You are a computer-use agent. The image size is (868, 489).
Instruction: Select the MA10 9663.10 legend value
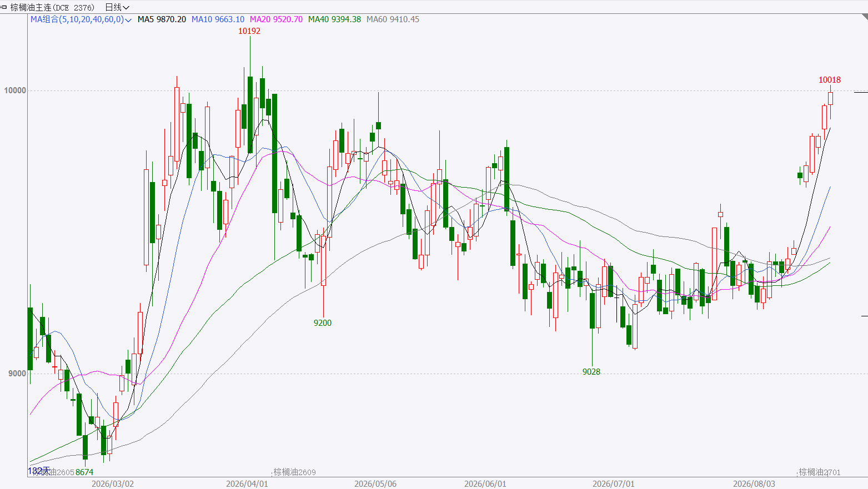218,19
